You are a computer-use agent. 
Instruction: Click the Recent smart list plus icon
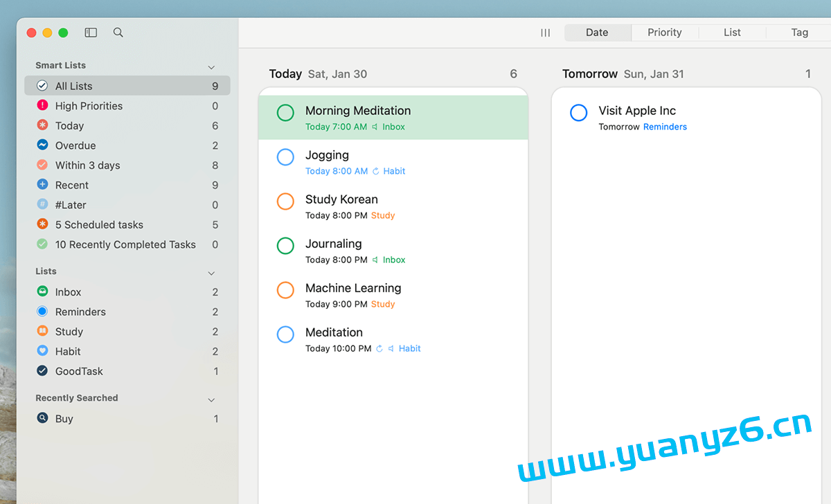(x=42, y=185)
